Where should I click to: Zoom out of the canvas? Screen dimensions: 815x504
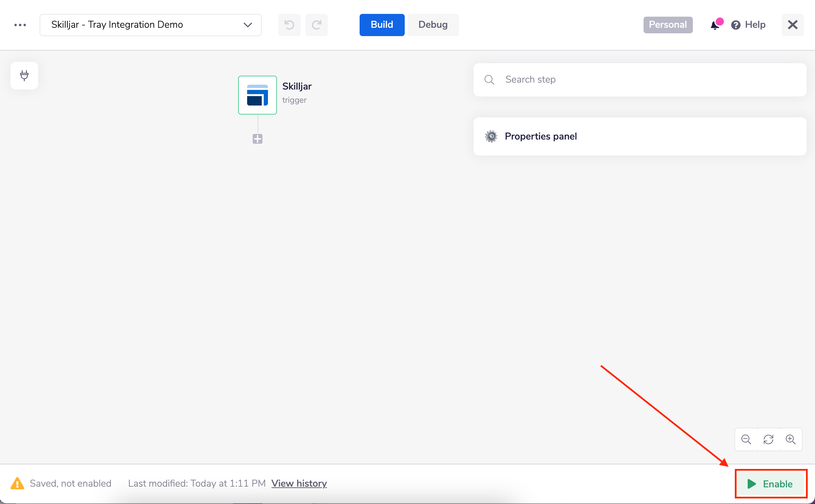coord(746,439)
